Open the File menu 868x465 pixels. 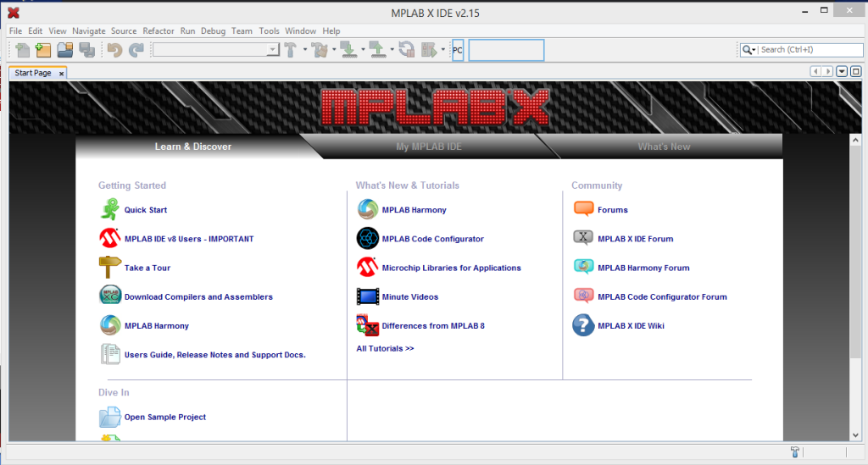pyautogui.click(x=15, y=31)
